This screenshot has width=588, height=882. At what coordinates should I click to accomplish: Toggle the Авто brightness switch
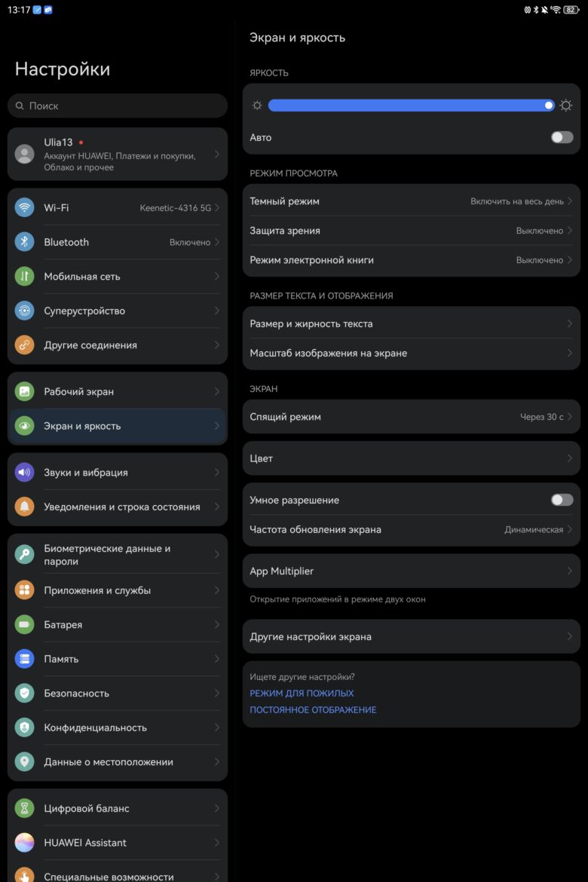click(x=562, y=137)
